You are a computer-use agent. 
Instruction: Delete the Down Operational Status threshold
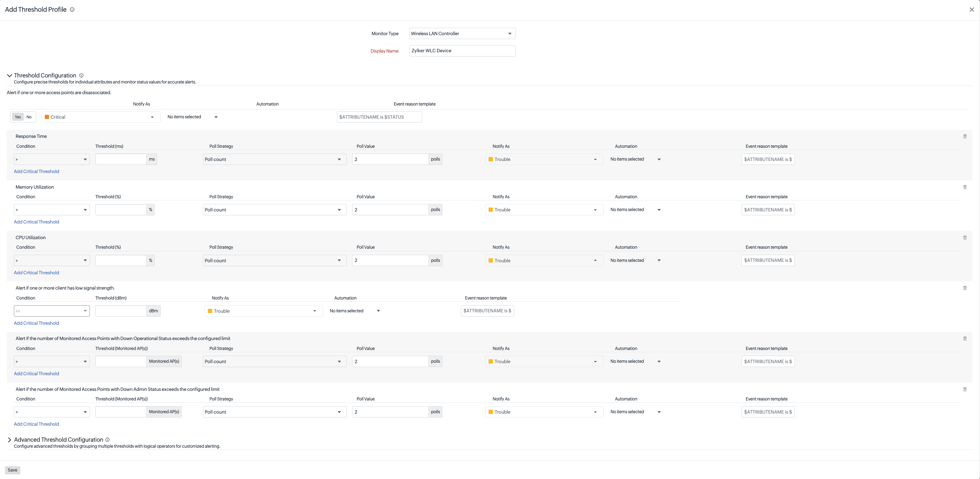[x=965, y=338]
